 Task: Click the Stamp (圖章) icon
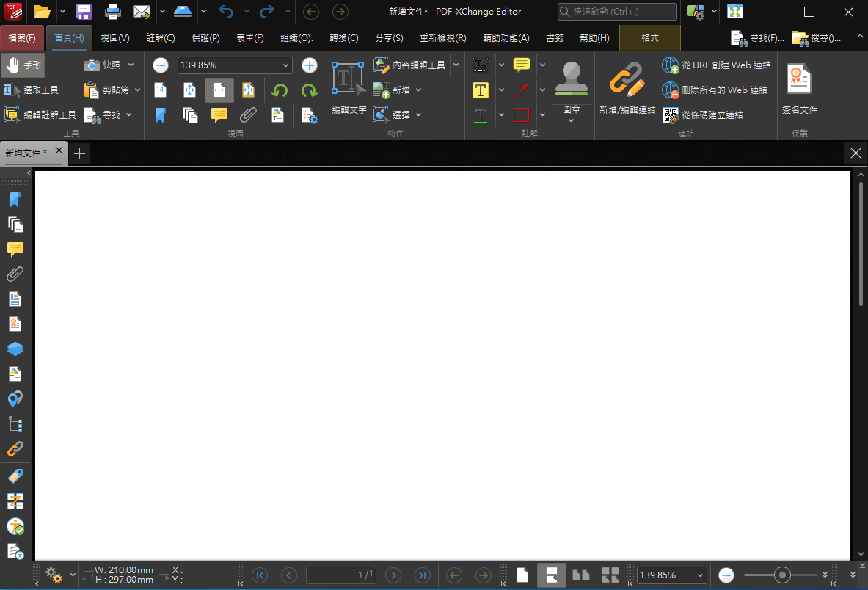click(571, 79)
